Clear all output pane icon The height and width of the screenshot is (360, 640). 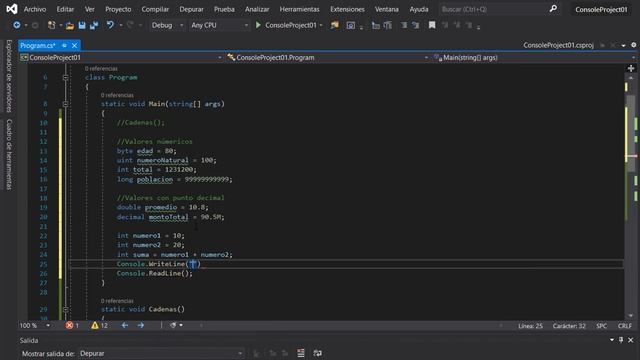coord(301,353)
